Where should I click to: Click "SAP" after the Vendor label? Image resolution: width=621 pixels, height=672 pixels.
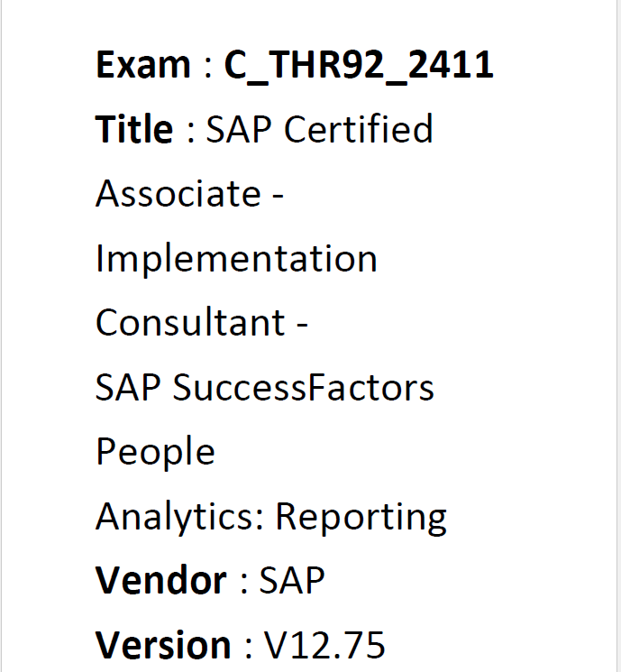point(292,581)
